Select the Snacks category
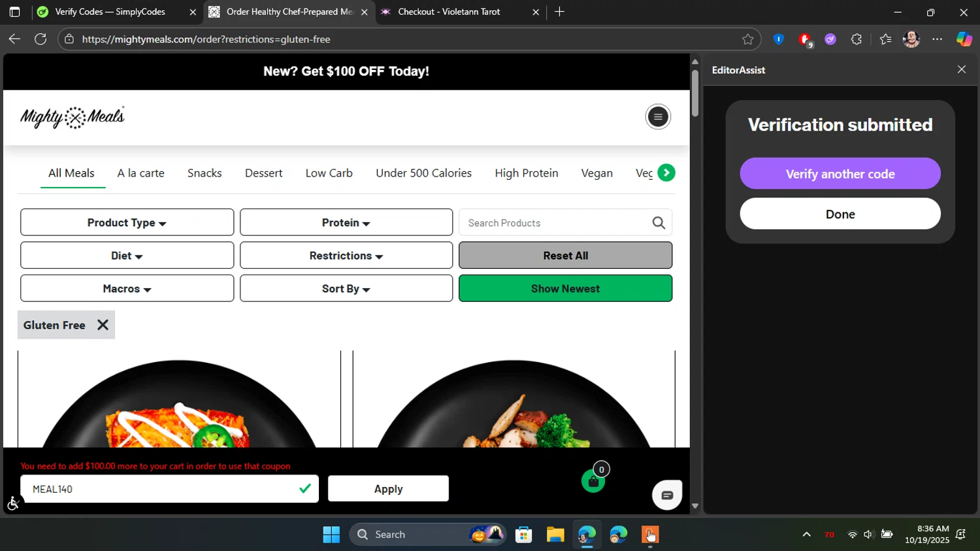The image size is (980, 551). point(204,173)
